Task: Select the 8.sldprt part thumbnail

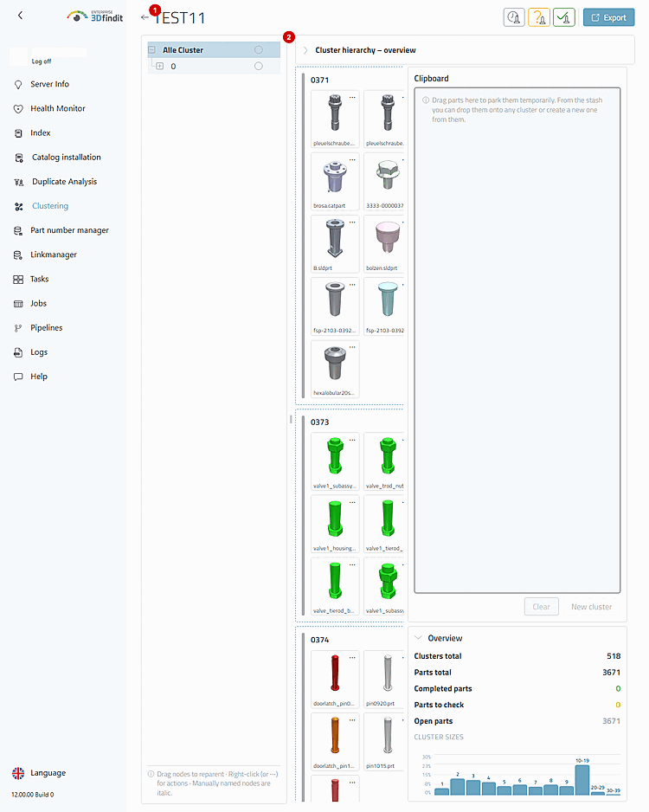Action: pos(335,243)
